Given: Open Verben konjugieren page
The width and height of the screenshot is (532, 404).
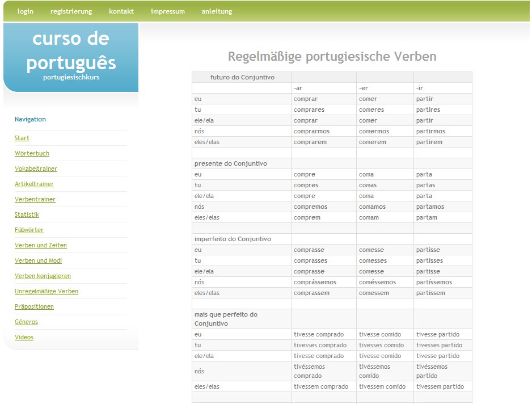Looking at the screenshot, I should tap(43, 276).
